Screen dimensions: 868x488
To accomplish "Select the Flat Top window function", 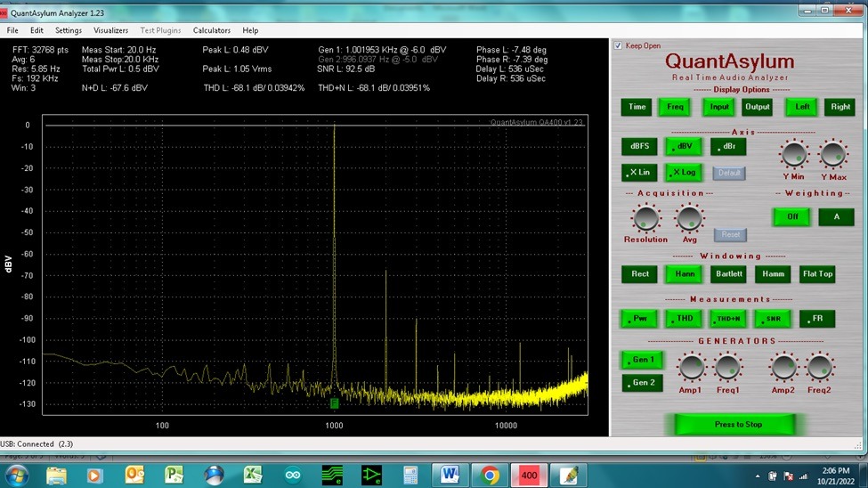I will 817,273.
